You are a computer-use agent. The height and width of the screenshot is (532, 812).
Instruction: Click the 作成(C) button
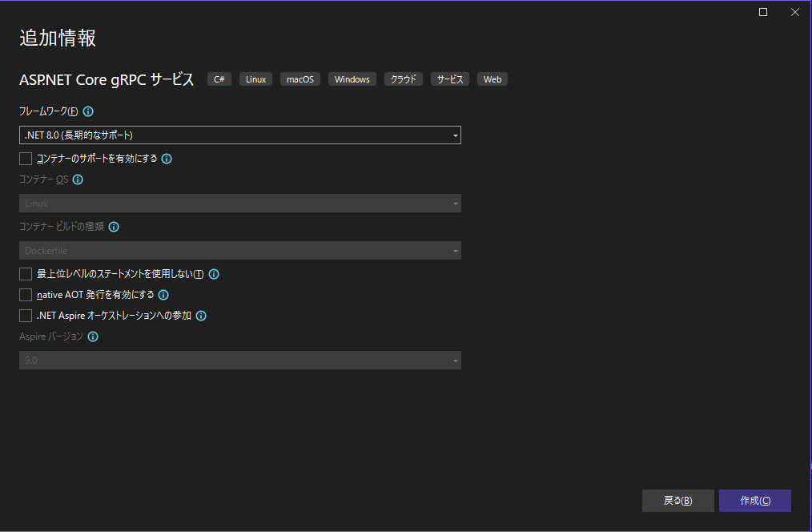pyautogui.click(x=755, y=501)
